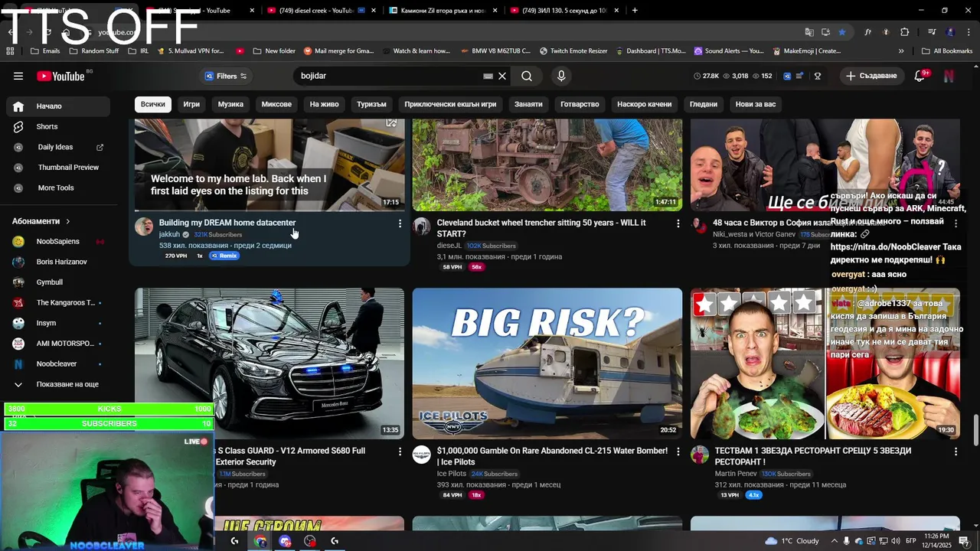Click the weather widget showing 1°C Cloudy
The height and width of the screenshot is (551, 980).
(792, 541)
